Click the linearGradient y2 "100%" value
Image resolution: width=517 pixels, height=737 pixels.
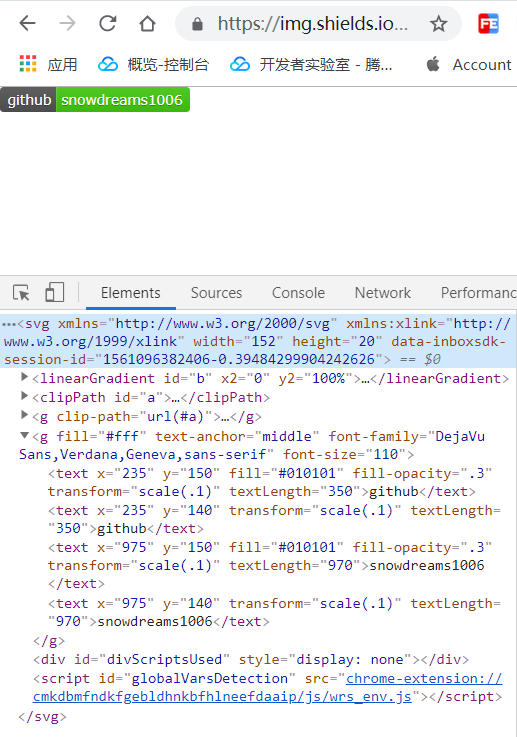pyautogui.click(x=328, y=378)
